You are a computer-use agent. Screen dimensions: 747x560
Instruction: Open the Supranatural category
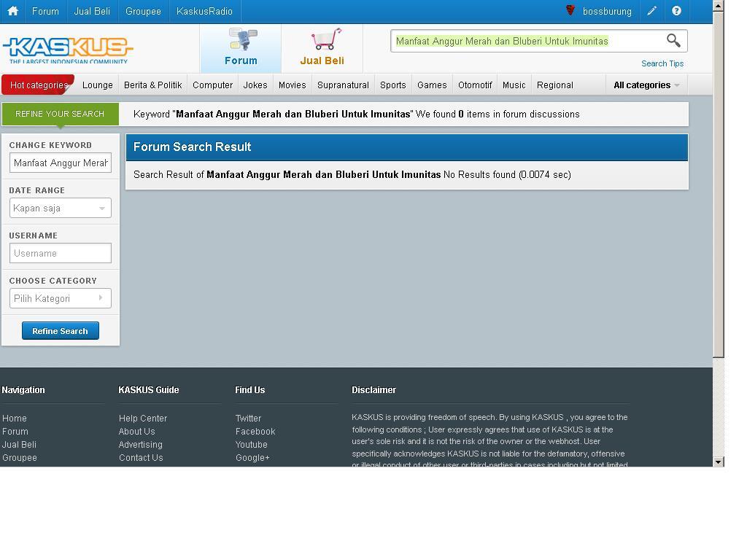coord(343,85)
